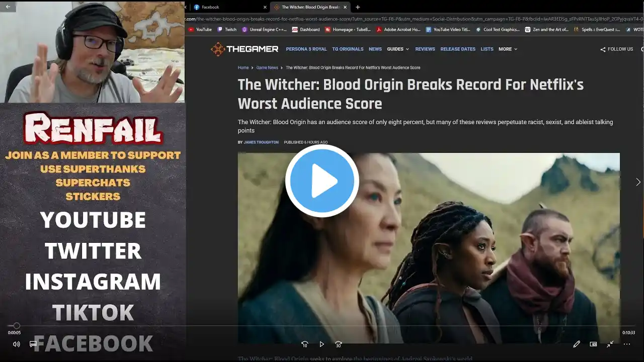644x362 pixels.
Task: Open the Release Dates page
Action: coord(458,49)
